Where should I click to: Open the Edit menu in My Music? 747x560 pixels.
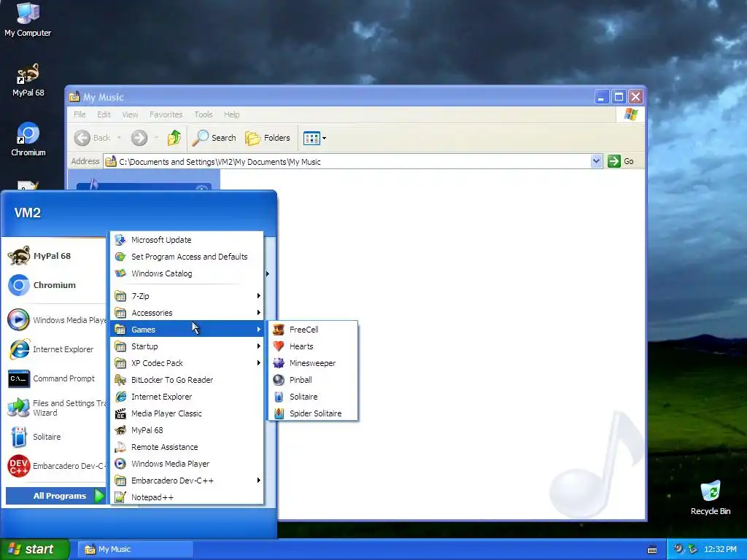tap(104, 114)
